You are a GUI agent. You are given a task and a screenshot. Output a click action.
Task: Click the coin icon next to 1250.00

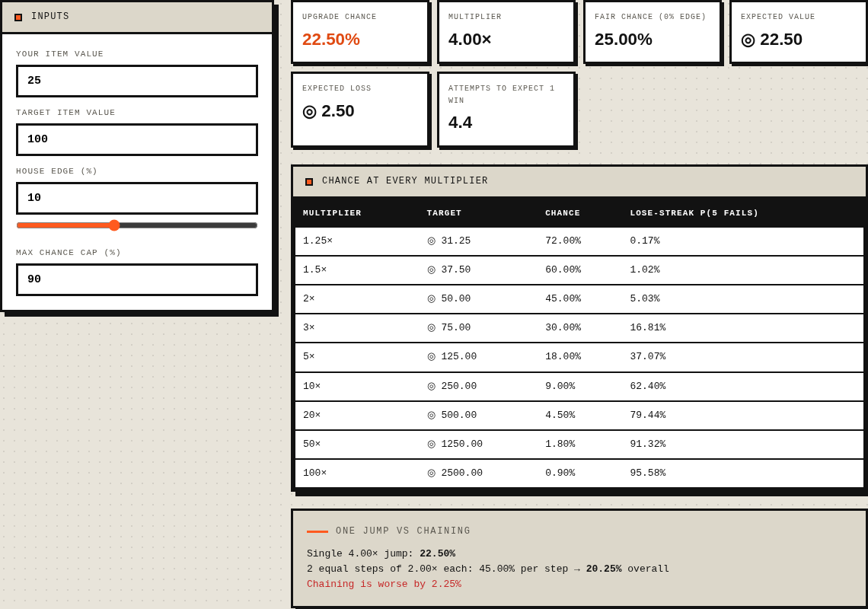(432, 444)
